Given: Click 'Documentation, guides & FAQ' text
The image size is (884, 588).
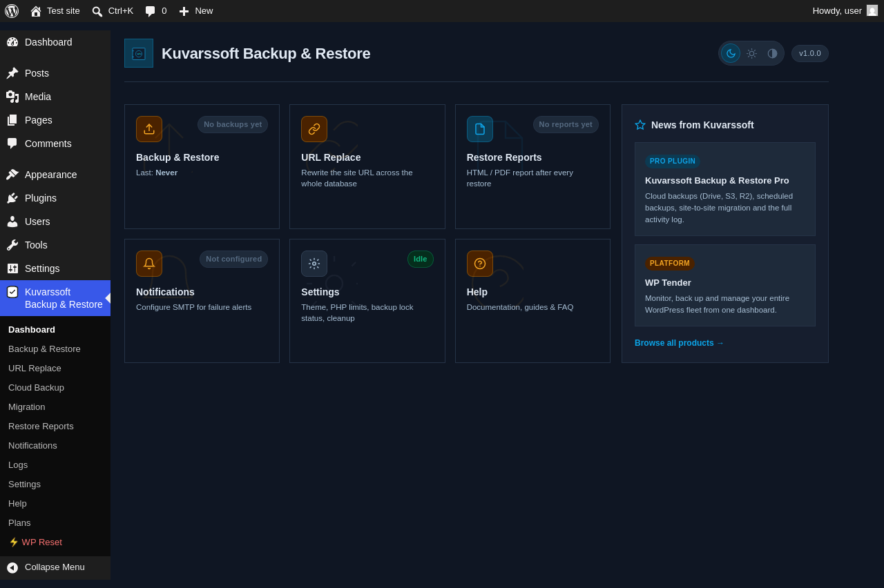Looking at the screenshot, I should pos(520,307).
